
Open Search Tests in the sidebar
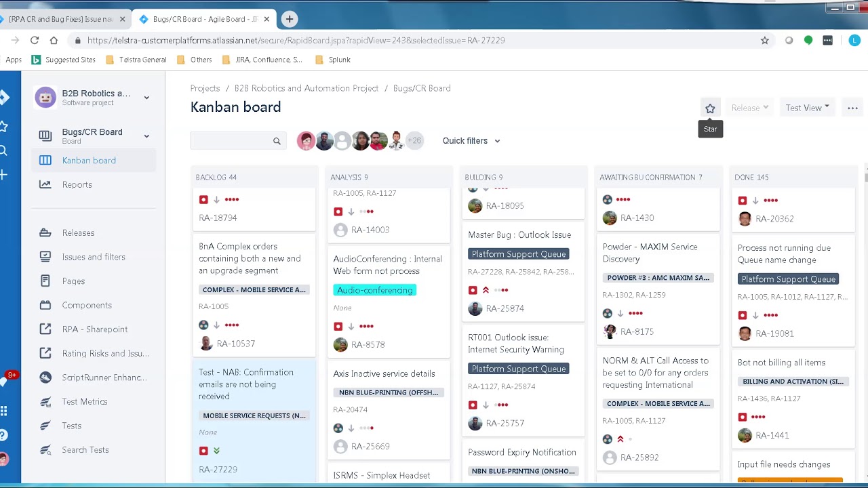click(85, 449)
